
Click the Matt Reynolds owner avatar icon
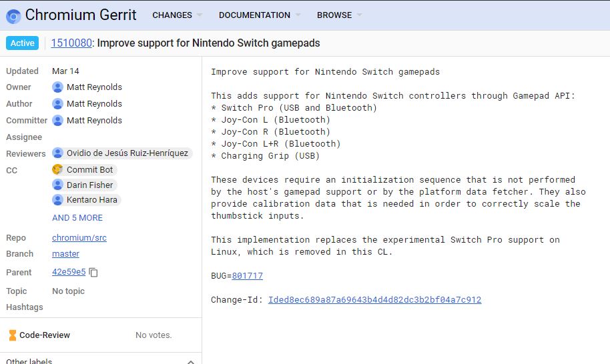pos(58,87)
